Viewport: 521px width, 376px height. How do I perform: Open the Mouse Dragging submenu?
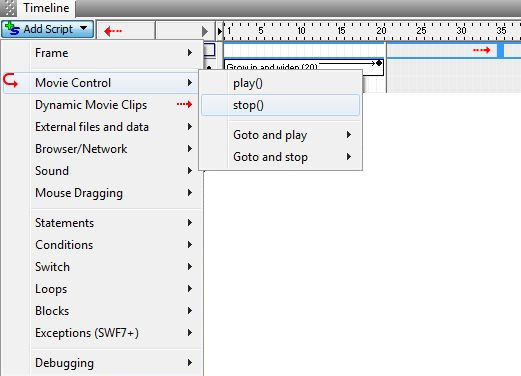pos(103,193)
